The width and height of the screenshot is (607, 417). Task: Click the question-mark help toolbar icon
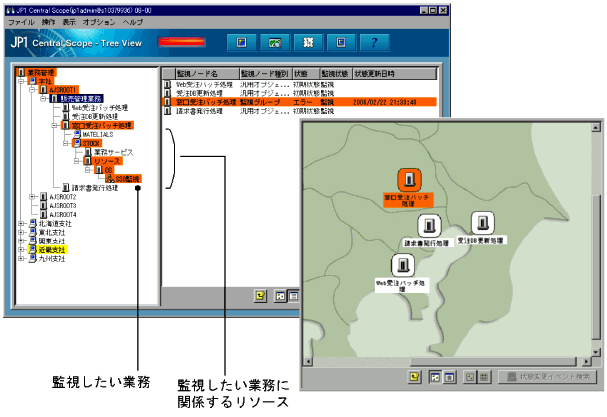pyautogui.click(x=375, y=42)
